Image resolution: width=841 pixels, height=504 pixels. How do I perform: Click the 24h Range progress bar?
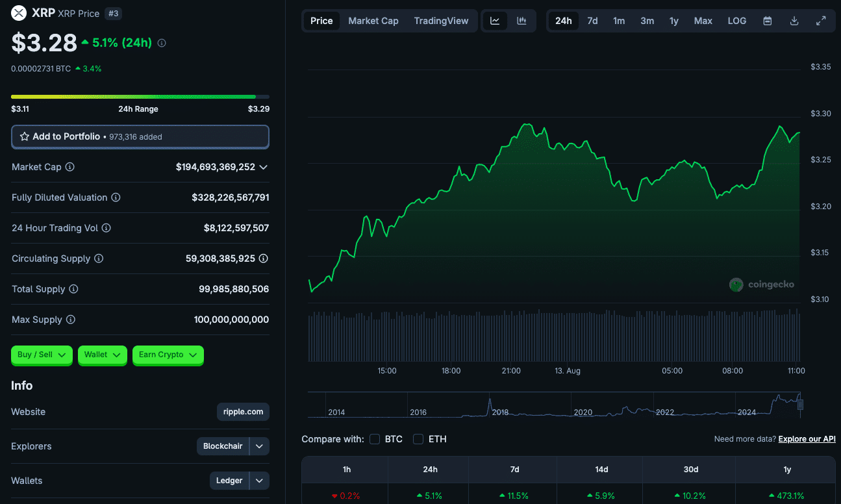pyautogui.click(x=140, y=97)
